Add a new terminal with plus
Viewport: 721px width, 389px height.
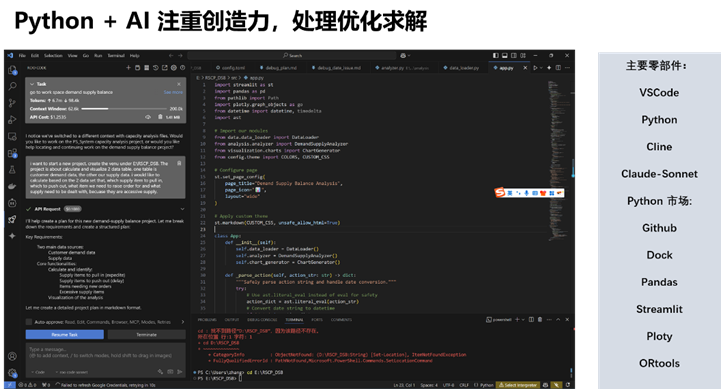click(x=517, y=319)
